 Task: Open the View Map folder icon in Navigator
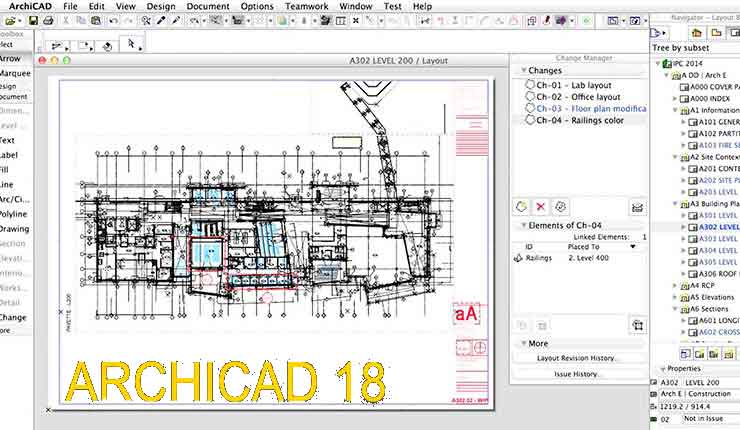716,33
